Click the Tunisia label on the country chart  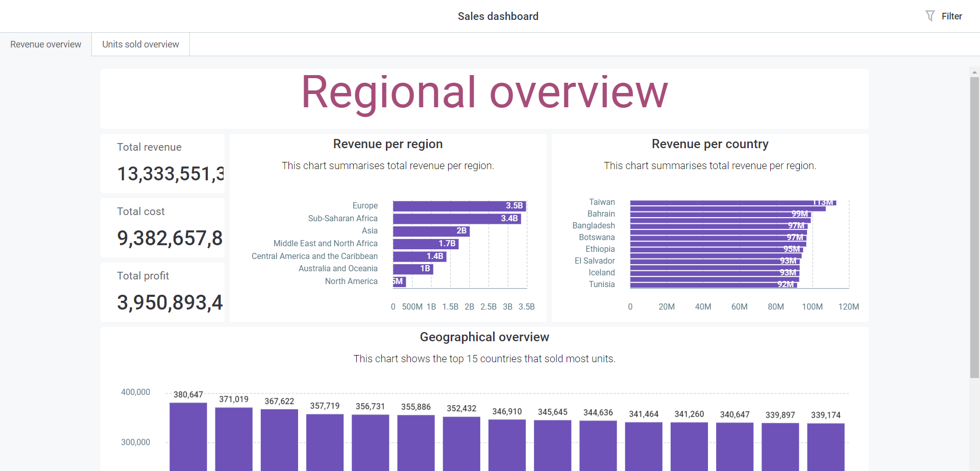[602, 284]
